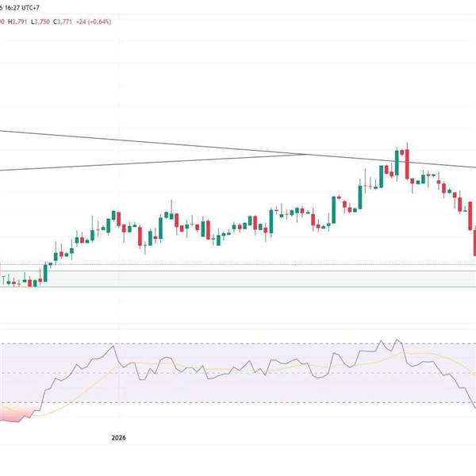Viewport: 476px width, 476px height.
Task: Click the lower dashed RSI oversold level
Action: click(238, 402)
